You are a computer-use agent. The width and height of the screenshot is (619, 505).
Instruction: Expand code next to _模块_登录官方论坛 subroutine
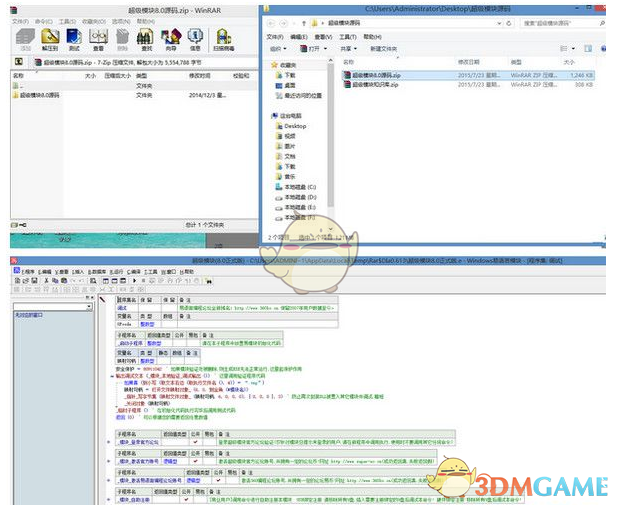[x=109, y=442]
